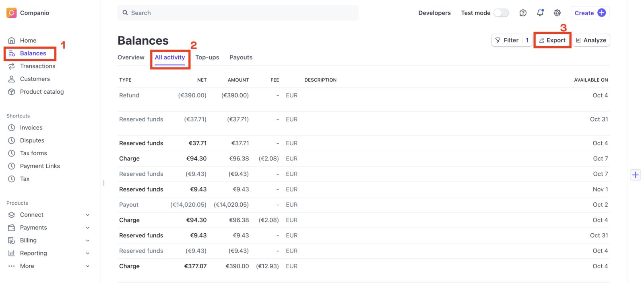Click the Companio account name
644x284 pixels.
click(35, 13)
